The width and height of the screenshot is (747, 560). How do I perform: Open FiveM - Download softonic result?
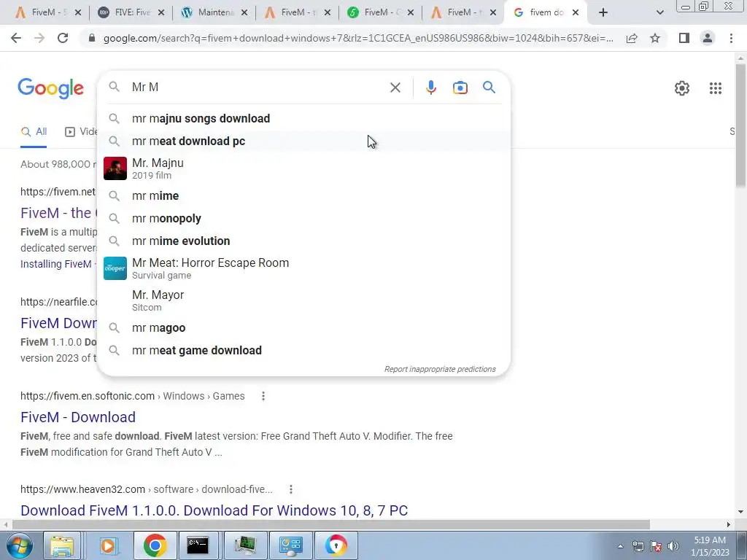point(78,417)
